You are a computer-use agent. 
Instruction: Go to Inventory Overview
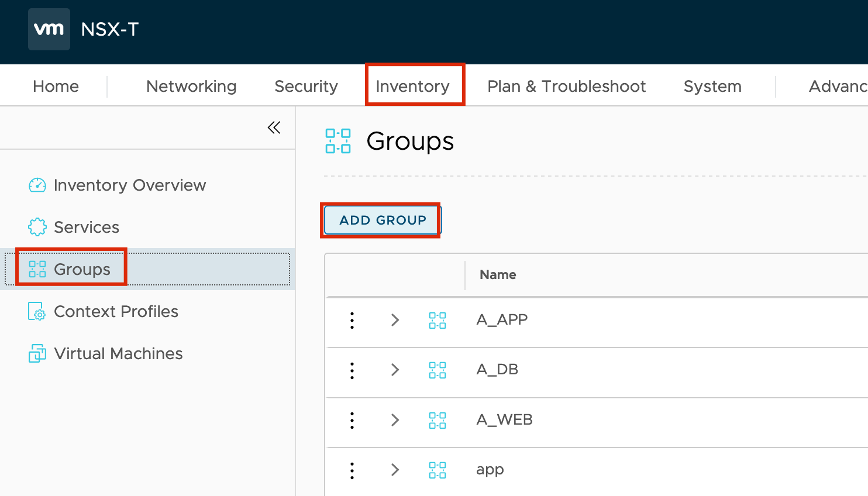tap(130, 185)
